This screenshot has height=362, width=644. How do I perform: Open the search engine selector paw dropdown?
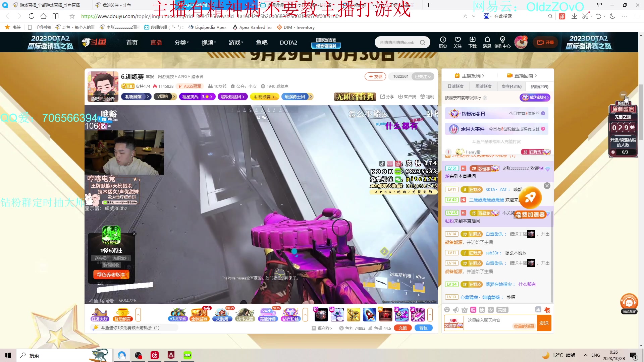point(488,16)
